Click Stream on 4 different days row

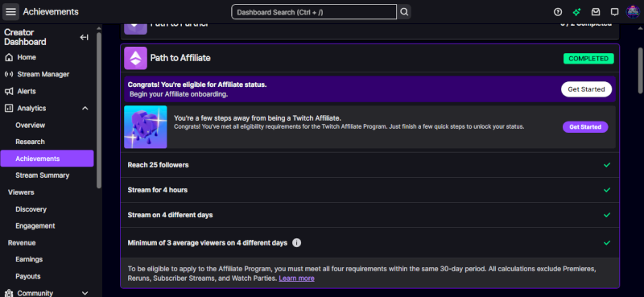point(369,215)
